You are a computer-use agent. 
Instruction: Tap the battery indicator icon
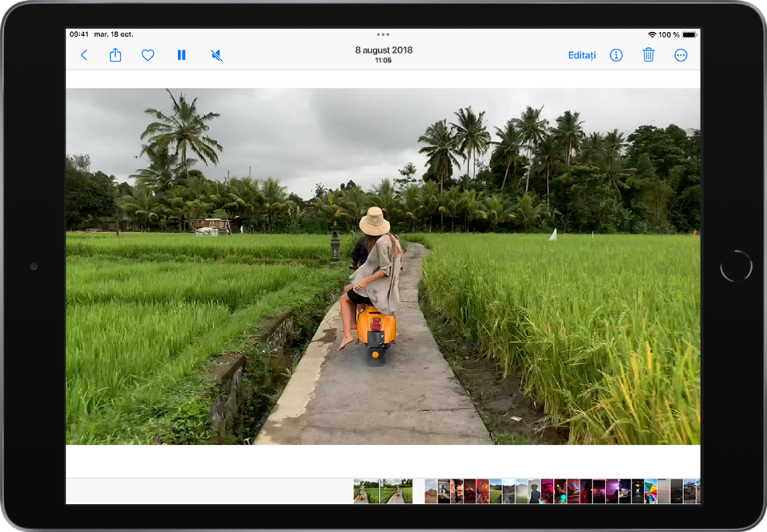tap(689, 34)
